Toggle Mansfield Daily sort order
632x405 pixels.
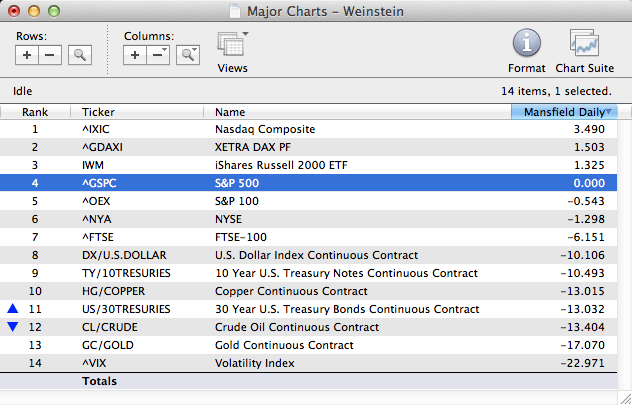click(x=564, y=112)
